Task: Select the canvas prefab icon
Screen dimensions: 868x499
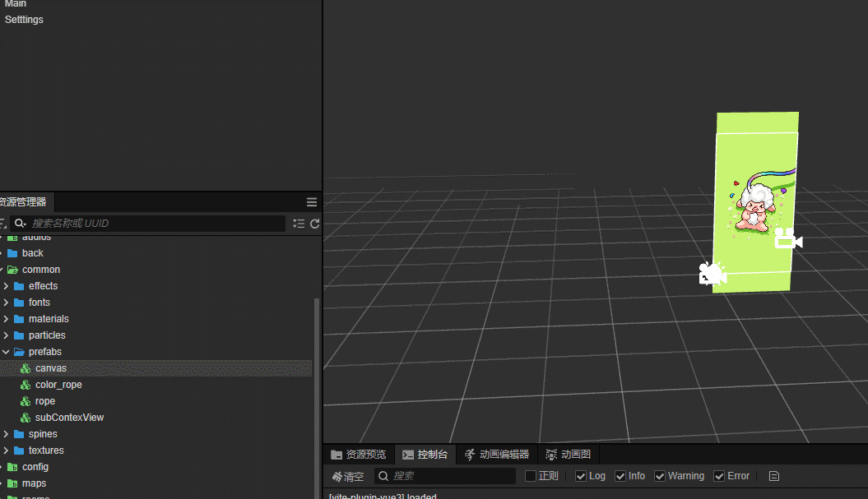Action: pos(26,368)
